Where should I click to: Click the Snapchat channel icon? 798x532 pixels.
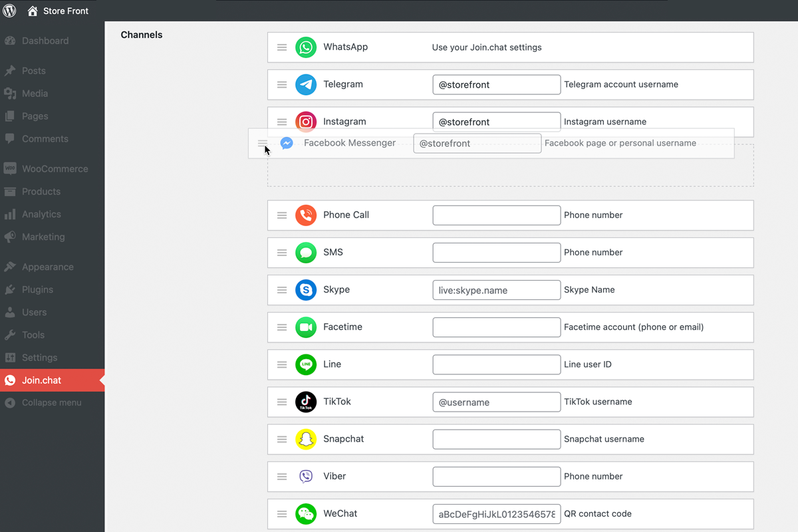306,439
